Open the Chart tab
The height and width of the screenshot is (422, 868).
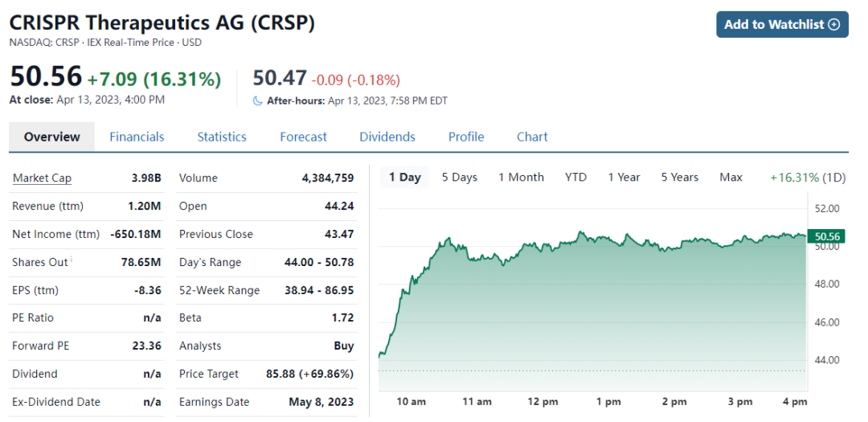(532, 137)
